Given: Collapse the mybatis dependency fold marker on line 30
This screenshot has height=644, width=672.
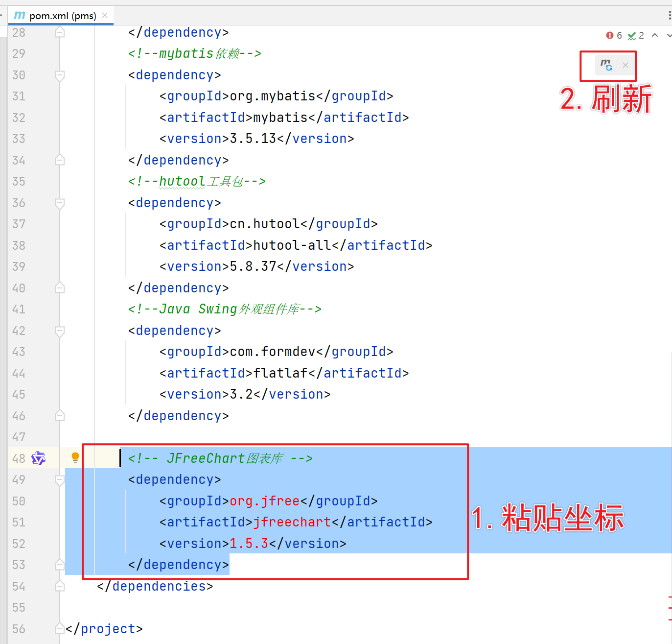Looking at the screenshot, I should point(60,76).
